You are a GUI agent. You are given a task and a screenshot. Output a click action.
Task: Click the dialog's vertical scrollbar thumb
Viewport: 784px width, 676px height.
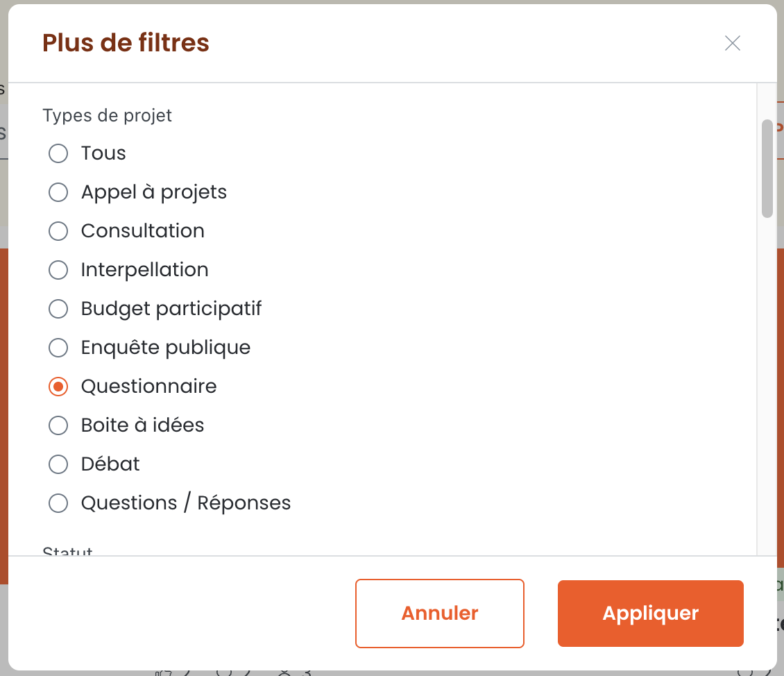pyautogui.click(x=767, y=169)
